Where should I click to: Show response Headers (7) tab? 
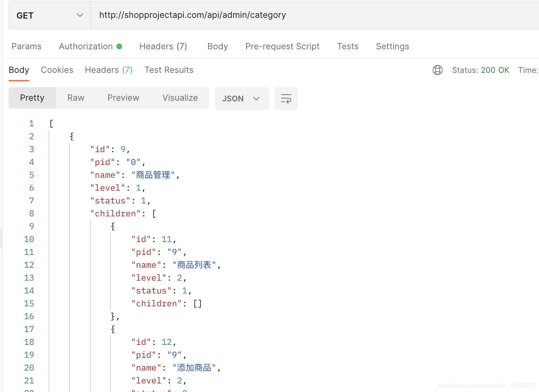[x=109, y=70]
